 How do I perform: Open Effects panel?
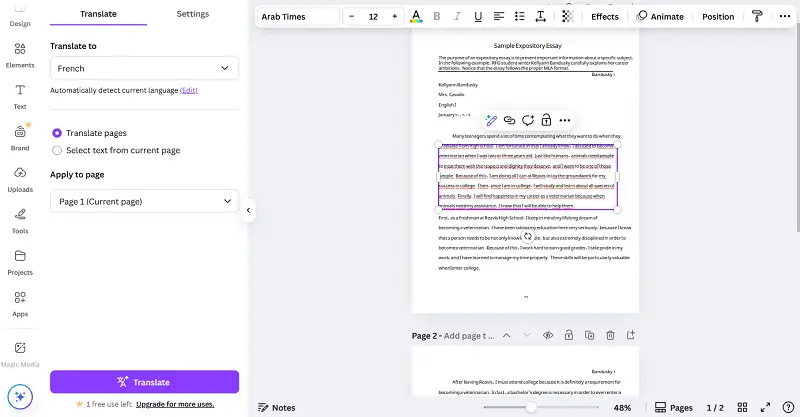click(605, 16)
